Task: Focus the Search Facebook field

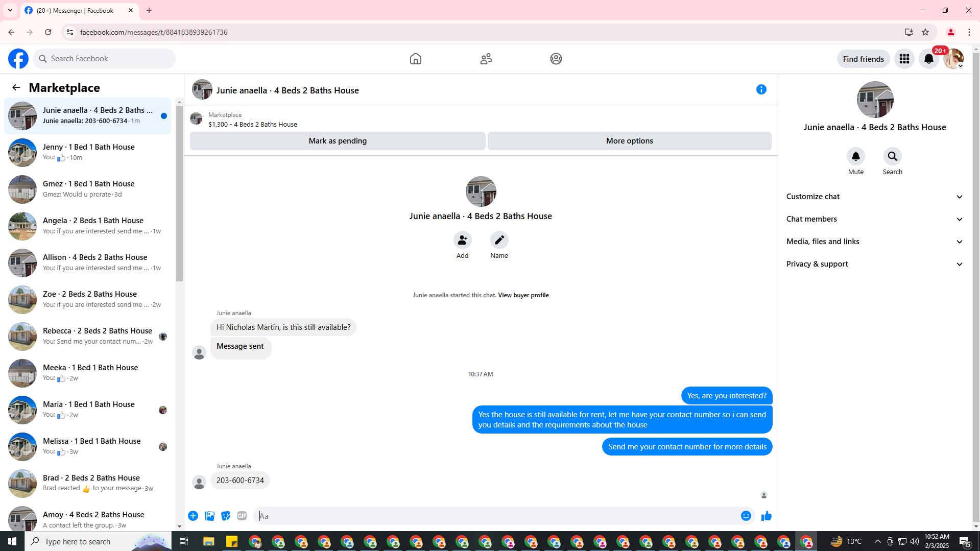Action: 105,59
